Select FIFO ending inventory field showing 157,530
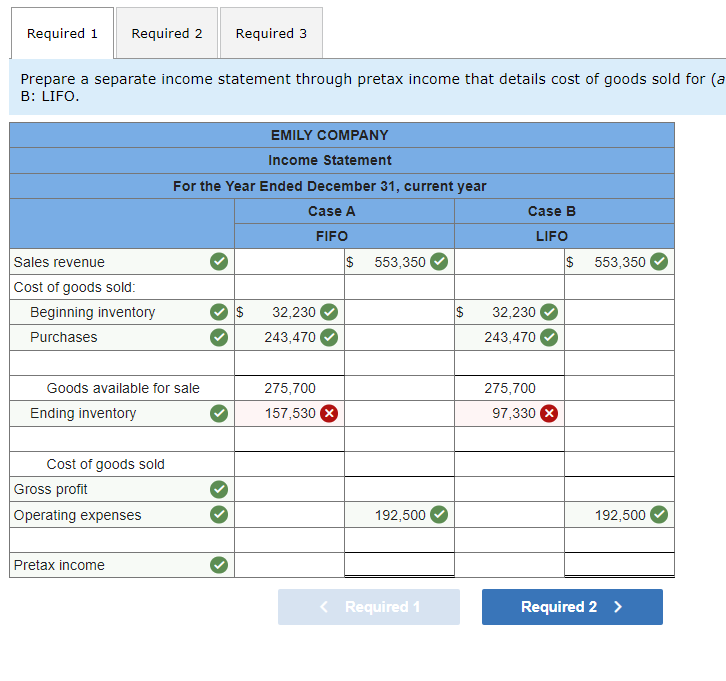The image size is (726, 681). 289,413
